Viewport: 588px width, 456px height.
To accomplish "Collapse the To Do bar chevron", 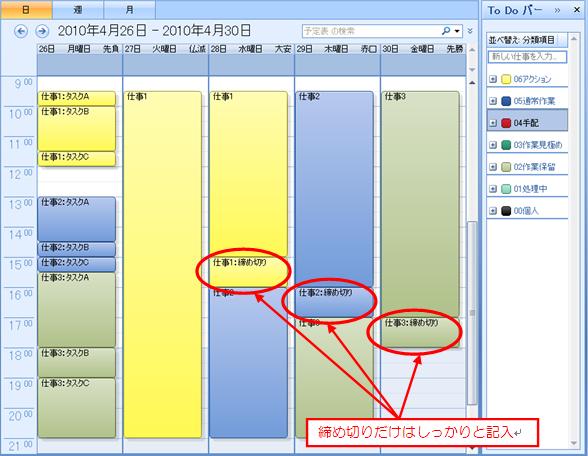I will [557, 10].
